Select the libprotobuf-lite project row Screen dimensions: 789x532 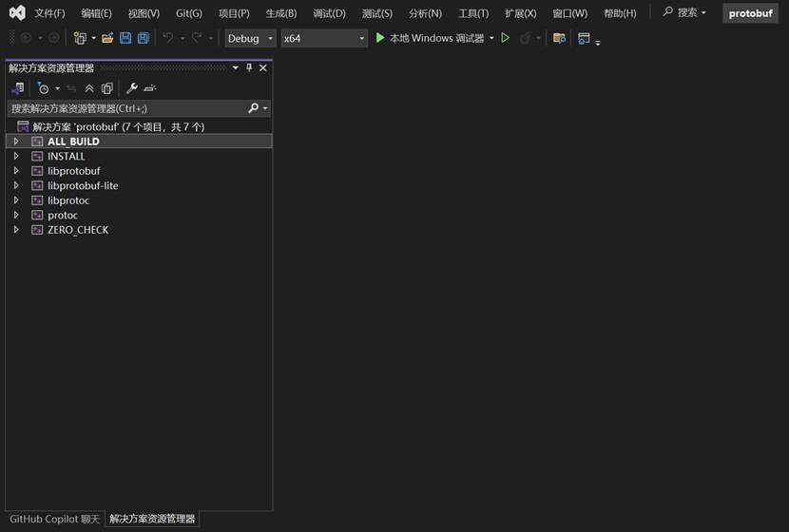(x=140, y=185)
